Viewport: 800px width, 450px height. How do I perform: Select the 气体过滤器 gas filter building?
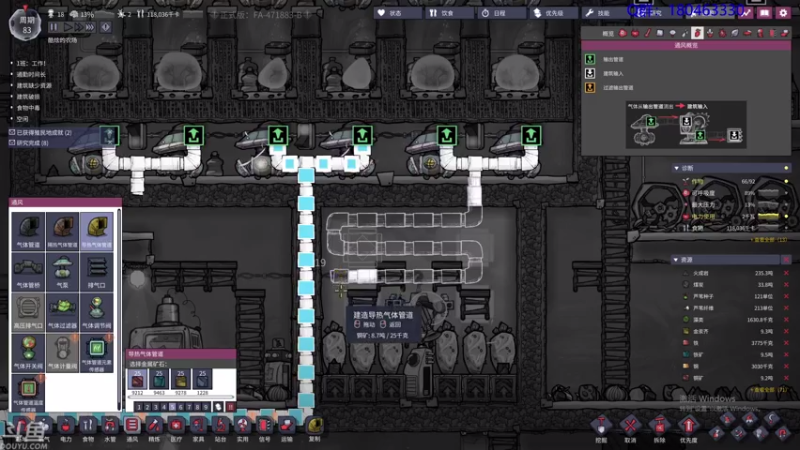point(62,311)
